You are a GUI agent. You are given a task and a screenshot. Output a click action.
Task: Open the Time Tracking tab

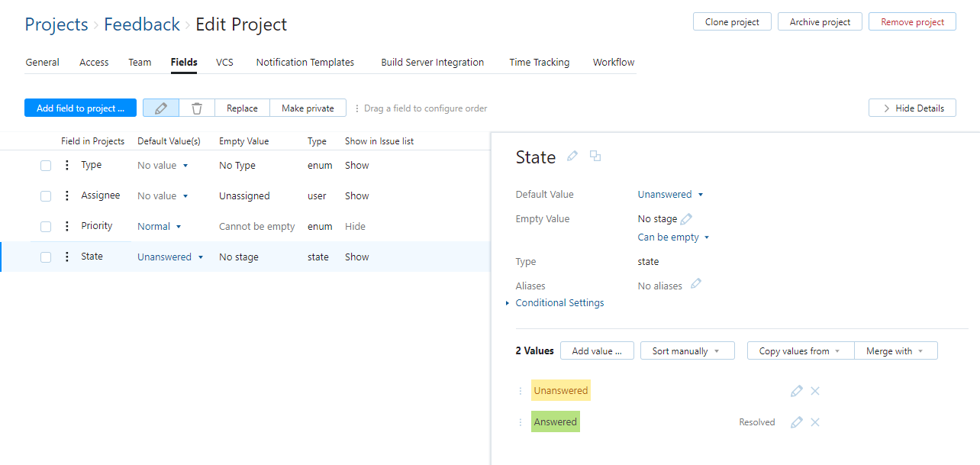[539, 63]
